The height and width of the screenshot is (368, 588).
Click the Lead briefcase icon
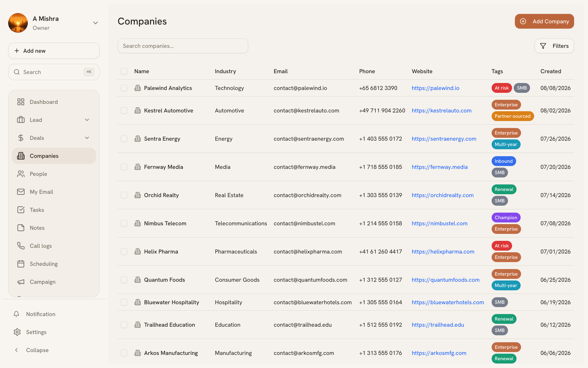(21, 120)
